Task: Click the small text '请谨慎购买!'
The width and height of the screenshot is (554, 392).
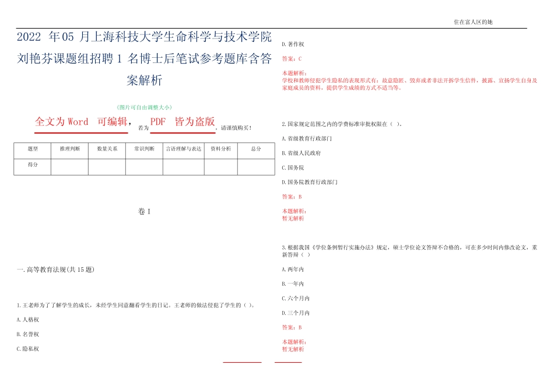Action: pyautogui.click(x=236, y=128)
